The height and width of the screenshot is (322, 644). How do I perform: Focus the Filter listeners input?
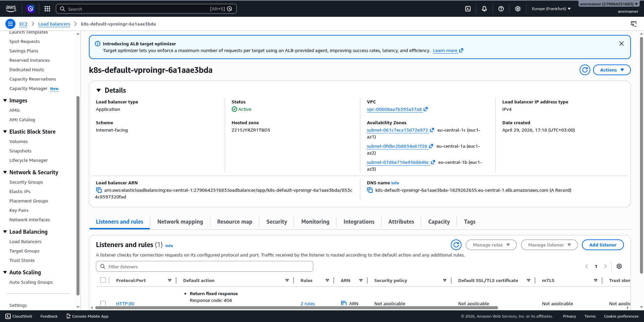(205, 266)
